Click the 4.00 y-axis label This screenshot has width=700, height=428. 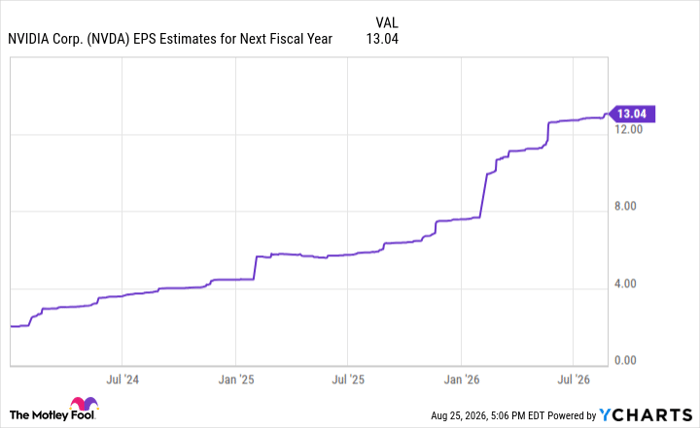(x=625, y=283)
